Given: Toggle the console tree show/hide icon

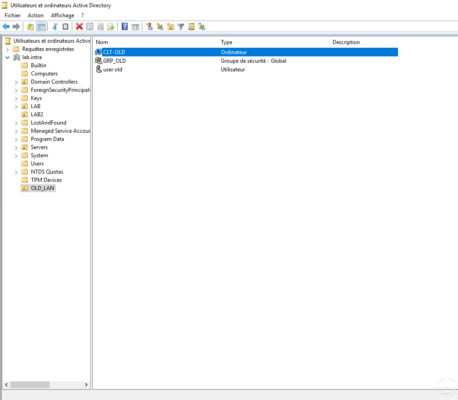Looking at the screenshot, I should pyautogui.click(x=41, y=27).
